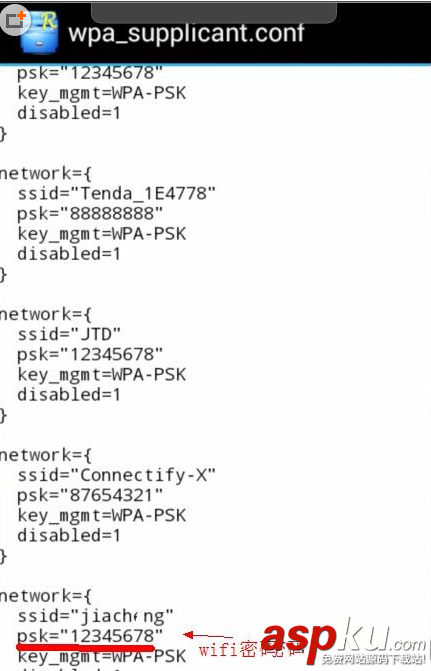431x671 pixels.
Task: Tap the psk="12345678" line under the JTD ssid
Action: click(90, 355)
